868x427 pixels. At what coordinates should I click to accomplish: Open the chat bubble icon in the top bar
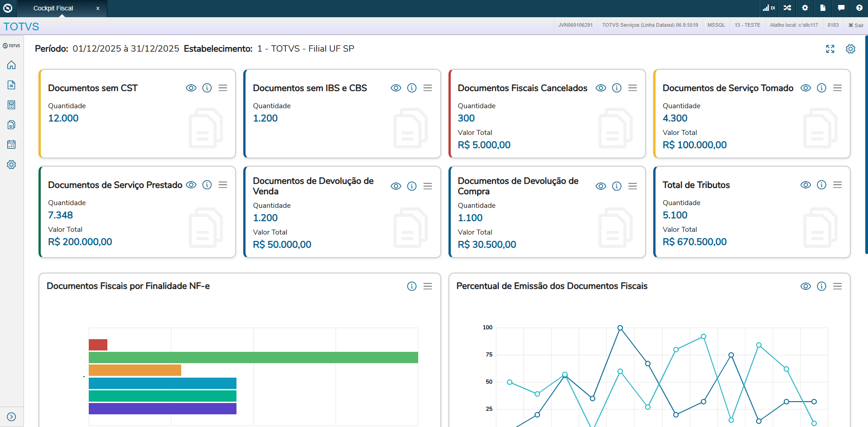pyautogui.click(x=841, y=8)
